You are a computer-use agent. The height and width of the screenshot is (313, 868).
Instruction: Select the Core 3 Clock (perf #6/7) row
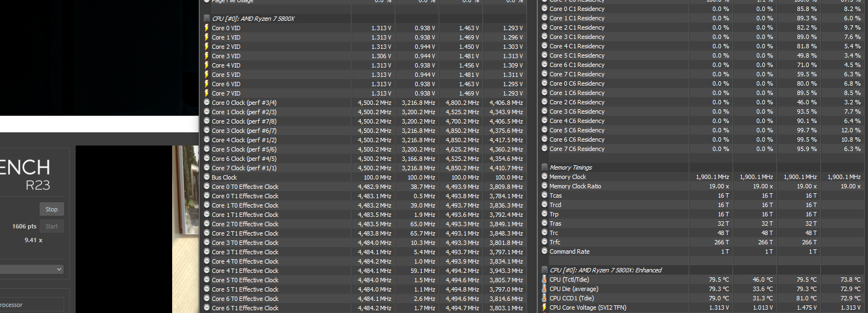(364, 131)
